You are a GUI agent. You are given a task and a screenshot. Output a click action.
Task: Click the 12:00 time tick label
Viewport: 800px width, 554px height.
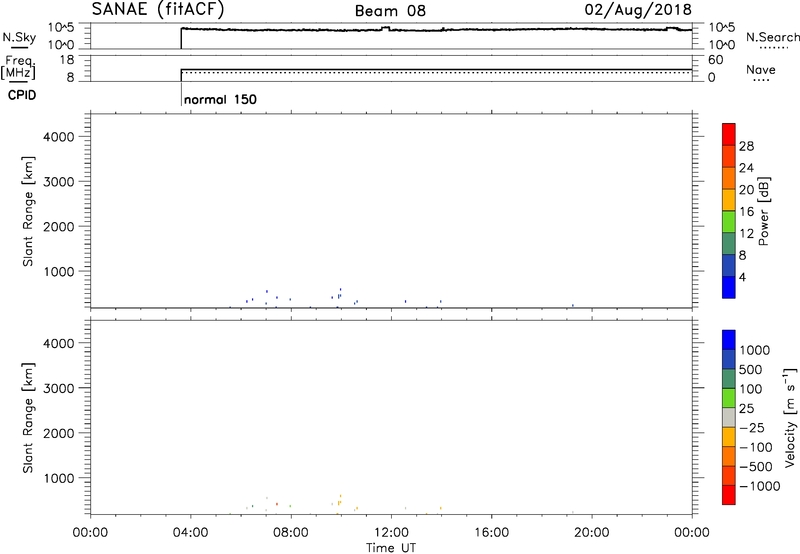tap(388, 530)
